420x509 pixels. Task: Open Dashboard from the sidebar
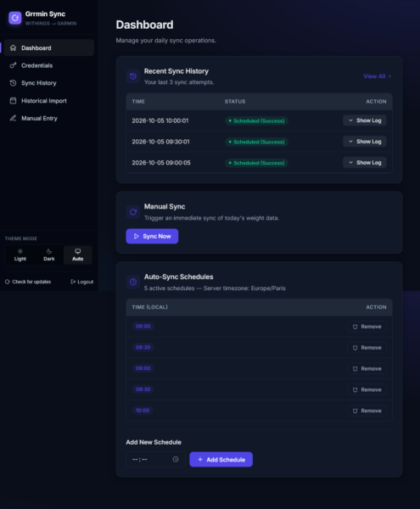tap(49, 48)
